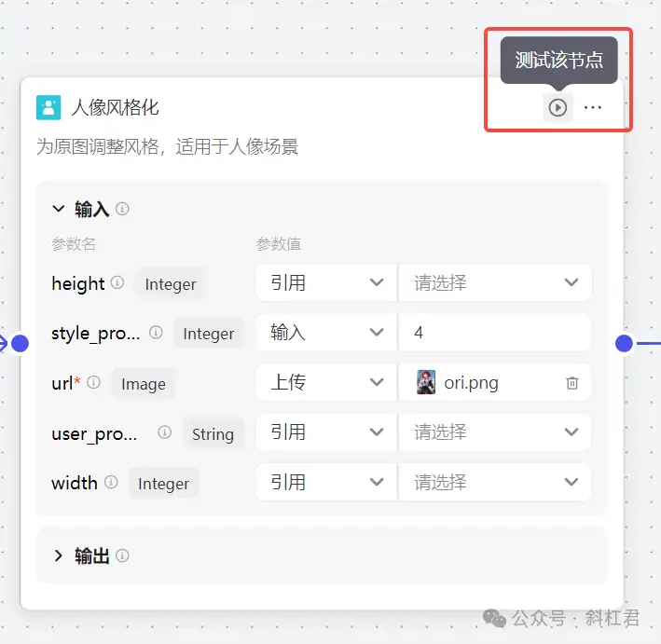Screen dimensions: 661x644
Task: Click the info icon beside 输入 heading
Action: [x=122, y=209]
